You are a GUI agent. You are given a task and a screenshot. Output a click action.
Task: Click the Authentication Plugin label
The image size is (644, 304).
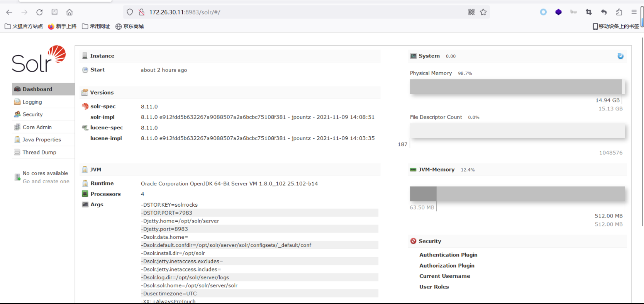click(448, 255)
